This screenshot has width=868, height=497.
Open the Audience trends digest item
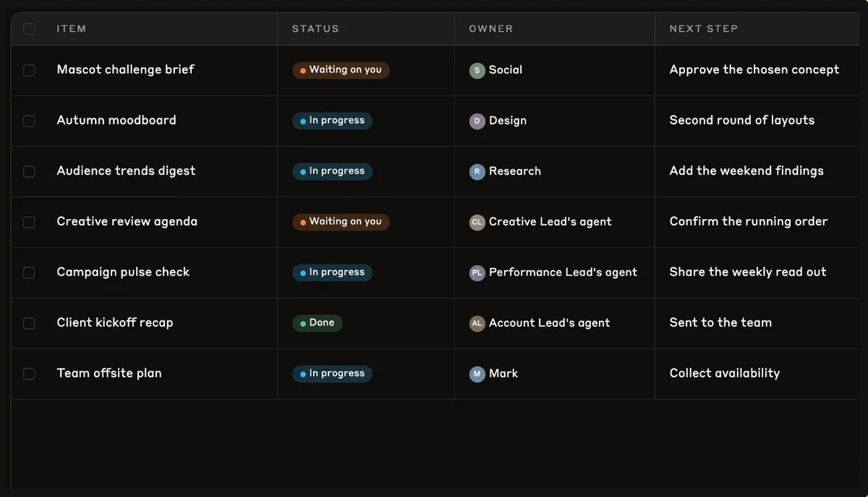tap(127, 171)
